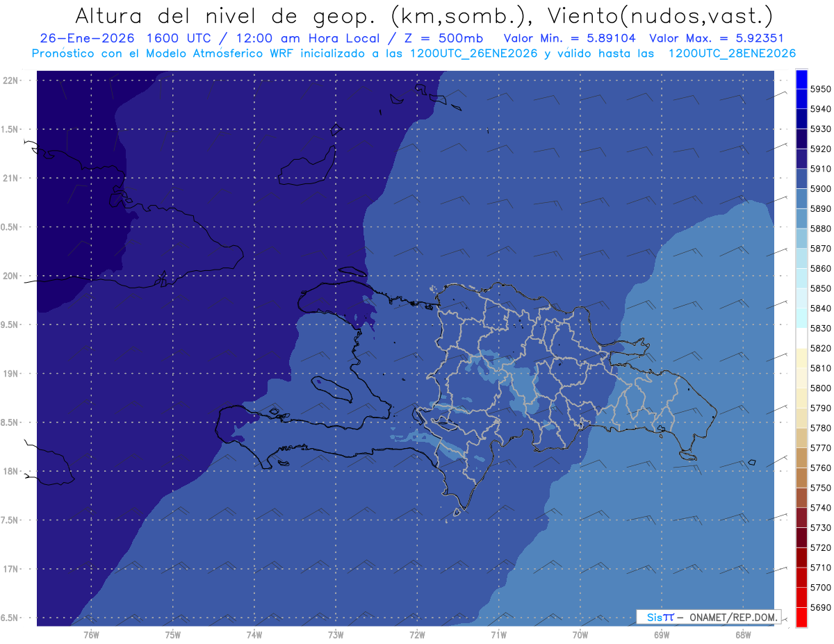
Task: Click the '7.5N' latitude label
Action: [x=10, y=520]
